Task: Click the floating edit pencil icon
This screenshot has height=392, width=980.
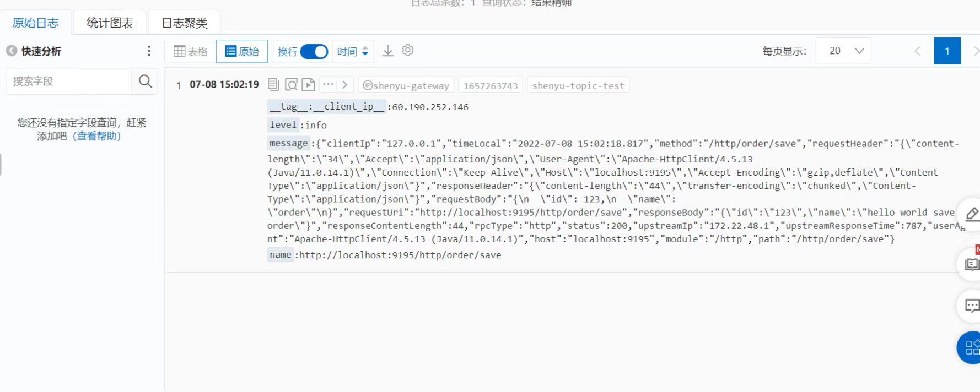Action: click(x=971, y=214)
